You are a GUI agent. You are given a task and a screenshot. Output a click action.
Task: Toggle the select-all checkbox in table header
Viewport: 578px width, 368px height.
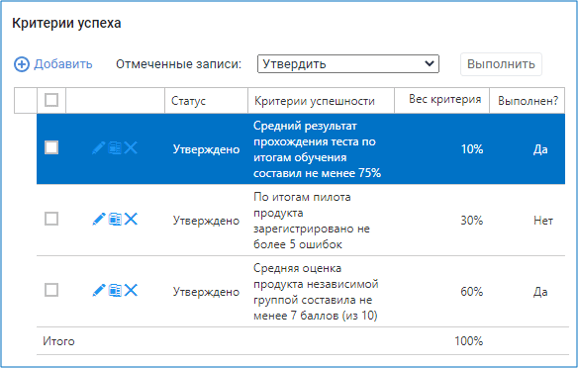point(51,100)
